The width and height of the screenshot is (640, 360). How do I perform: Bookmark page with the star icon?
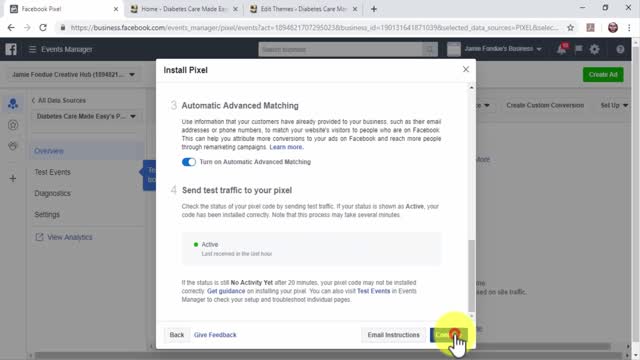[570, 28]
